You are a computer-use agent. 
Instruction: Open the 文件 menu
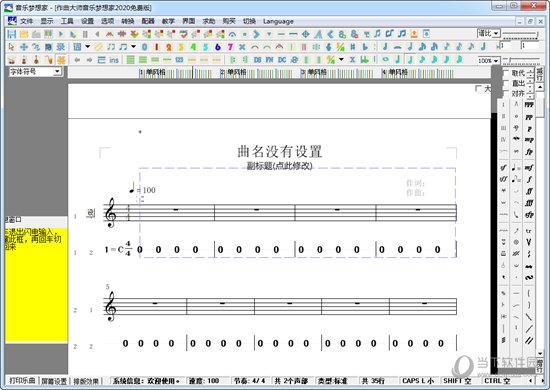26,21
